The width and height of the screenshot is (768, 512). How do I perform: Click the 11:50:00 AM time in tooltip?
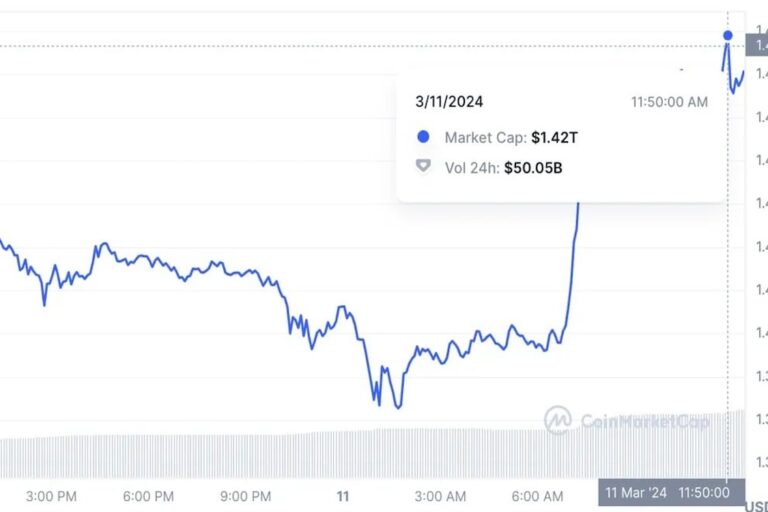coord(669,102)
